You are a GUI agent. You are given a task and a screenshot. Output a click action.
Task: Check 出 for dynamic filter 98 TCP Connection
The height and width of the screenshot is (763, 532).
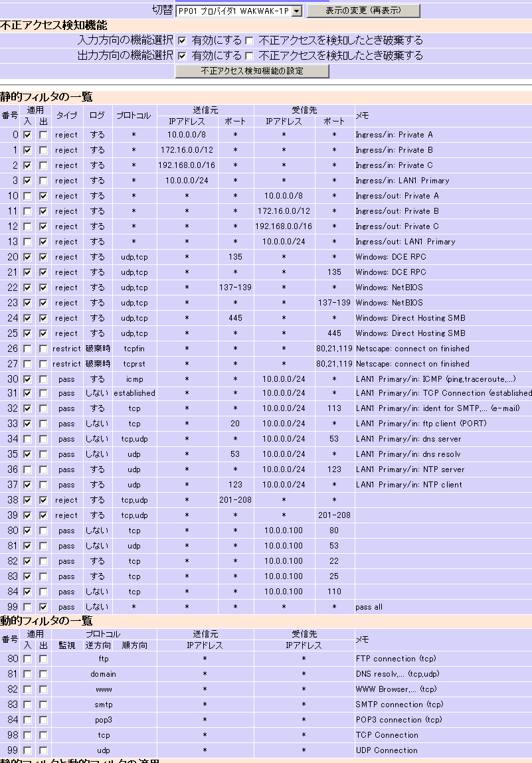[43, 735]
